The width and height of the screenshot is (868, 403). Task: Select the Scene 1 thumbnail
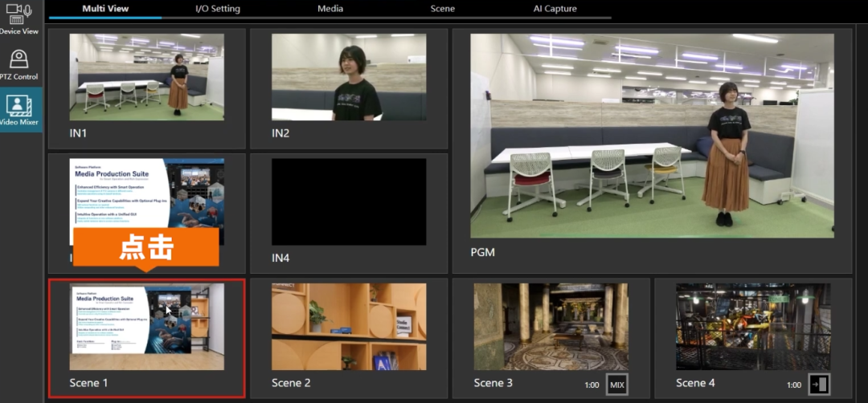(x=147, y=327)
